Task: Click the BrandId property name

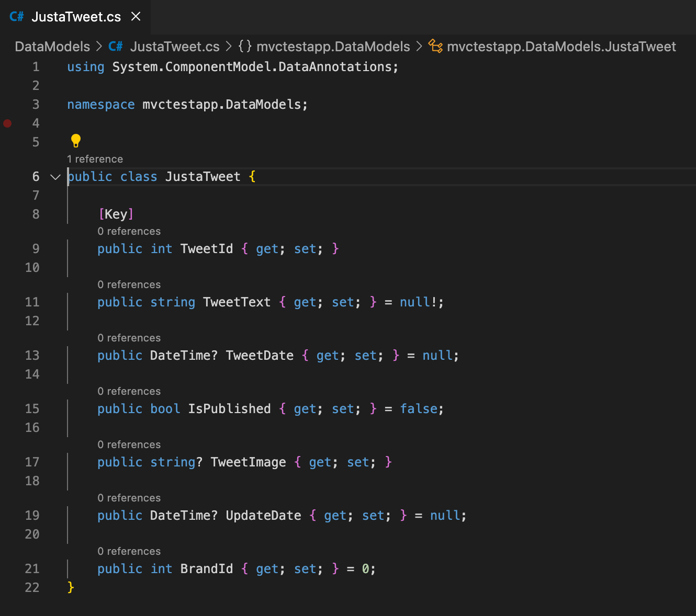Action: pos(207,569)
